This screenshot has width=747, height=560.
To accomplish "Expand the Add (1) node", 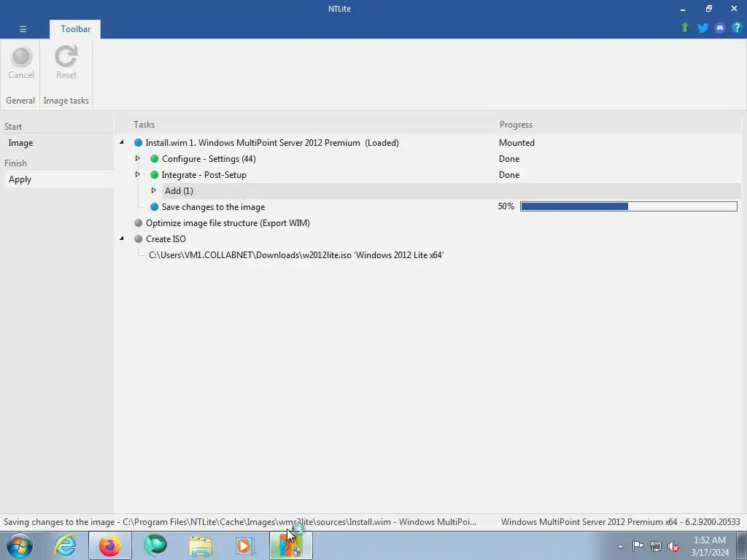I will [153, 190].
